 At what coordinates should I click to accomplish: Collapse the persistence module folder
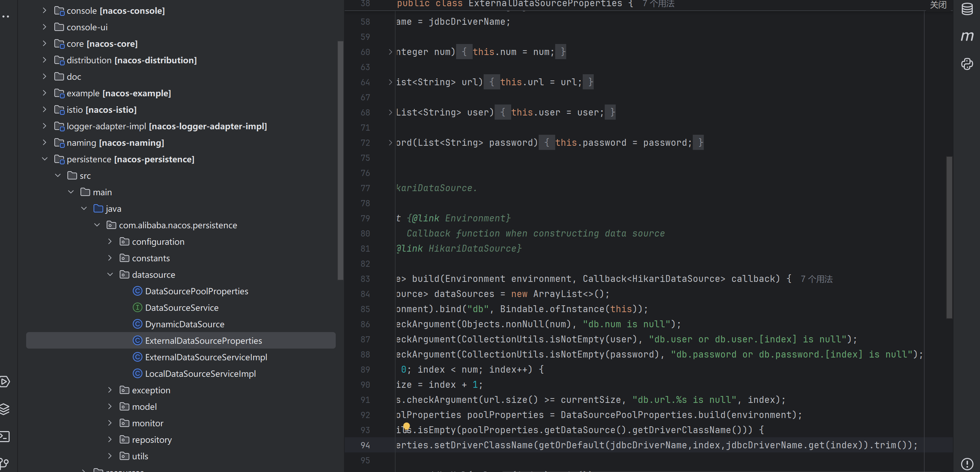click(x=44, y=159)
